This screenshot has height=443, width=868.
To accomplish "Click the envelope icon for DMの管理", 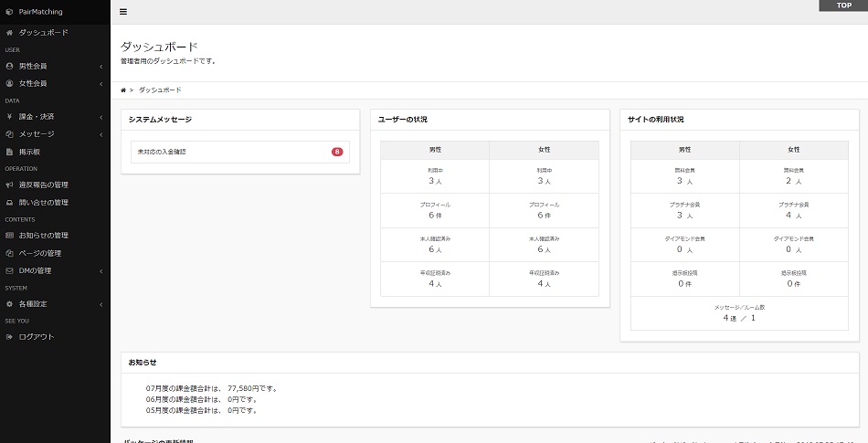I will coord(9,271).
